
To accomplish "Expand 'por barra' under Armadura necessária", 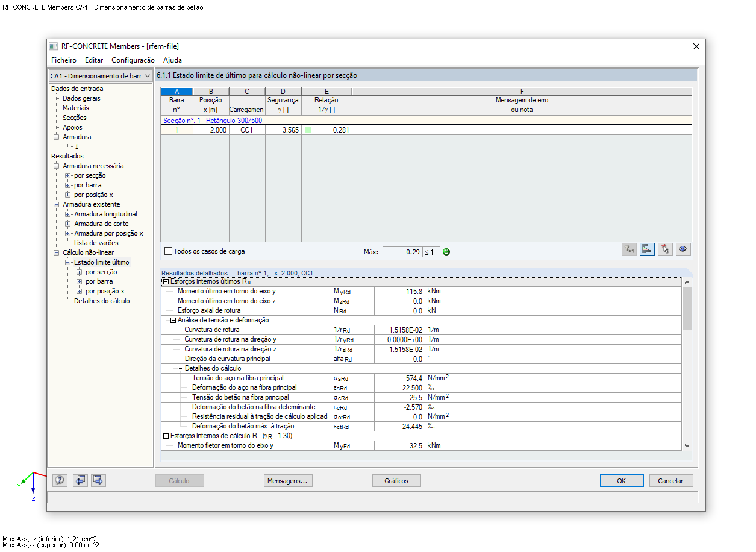I will (x=68, y=185).
